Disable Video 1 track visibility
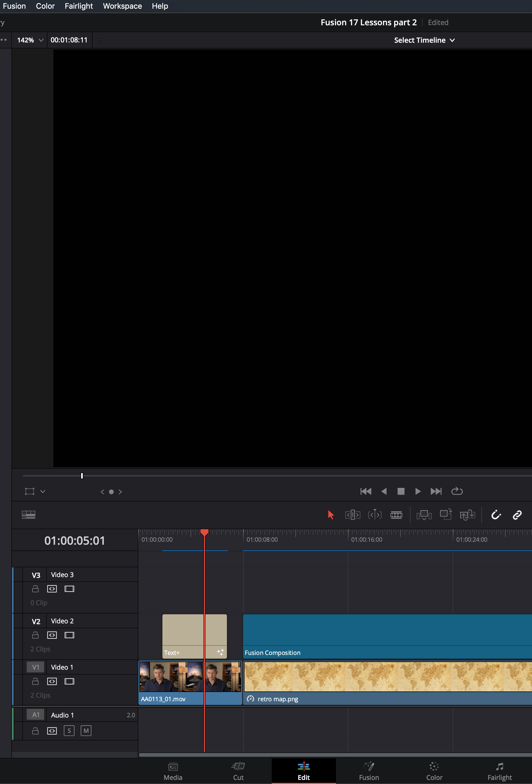The width and height of the screenshot is (532, 784). click(x=69, y=681)
